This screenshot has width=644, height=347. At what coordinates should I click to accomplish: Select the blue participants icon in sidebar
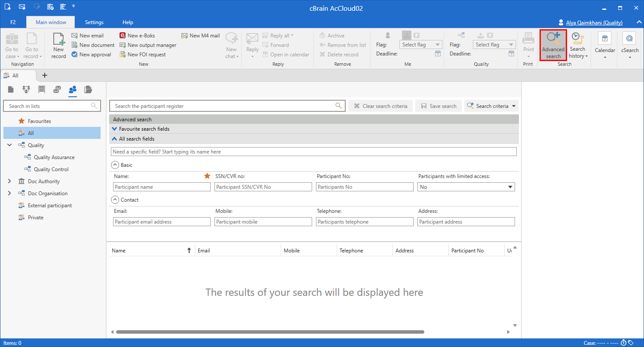tap(73, 89)
